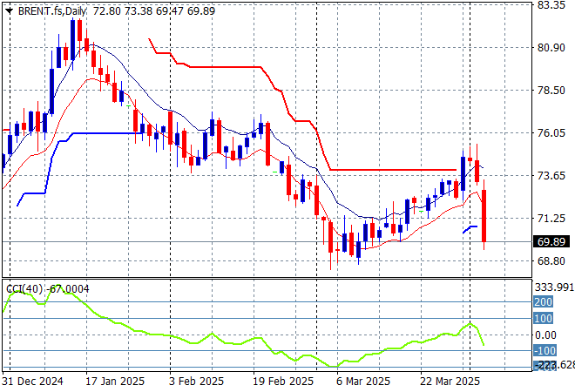This screenshot has width=575, height=392.
Task: Click the BRENT.fs,Daily symbol title
Action: (x=52, y=11)
